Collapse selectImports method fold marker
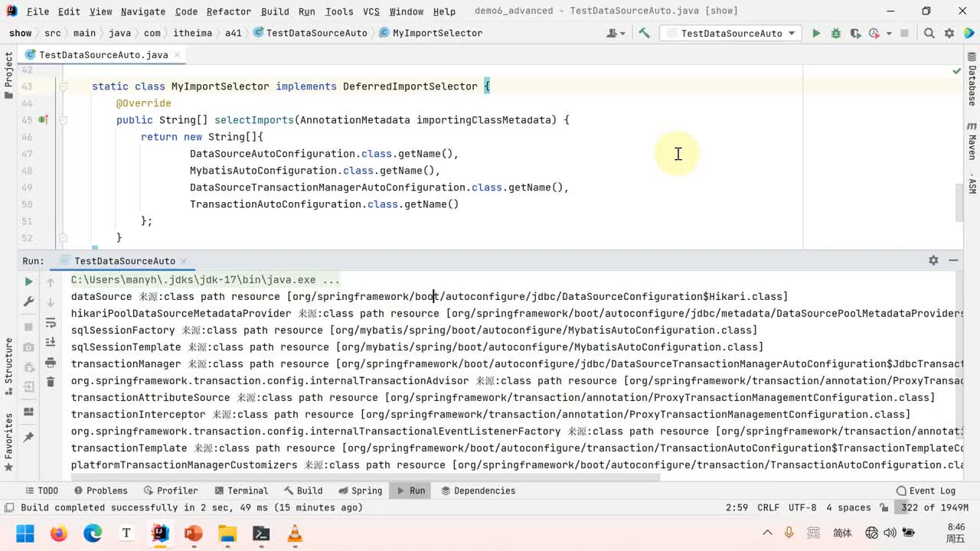 [64, 120]
